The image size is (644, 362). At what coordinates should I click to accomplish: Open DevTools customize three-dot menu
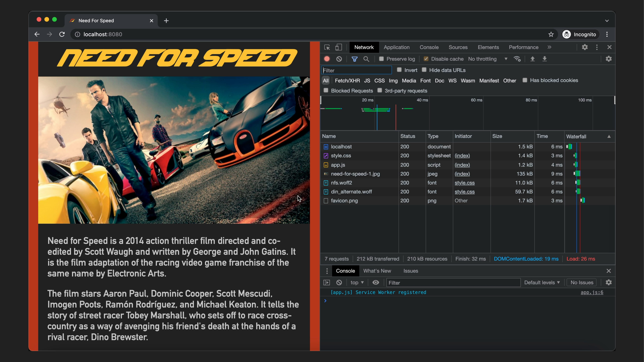[597, 47]
